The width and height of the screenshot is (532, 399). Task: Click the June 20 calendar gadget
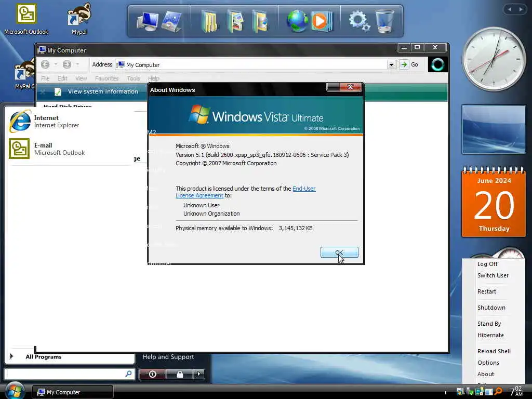pyautogui.click(x=494, y=202)
